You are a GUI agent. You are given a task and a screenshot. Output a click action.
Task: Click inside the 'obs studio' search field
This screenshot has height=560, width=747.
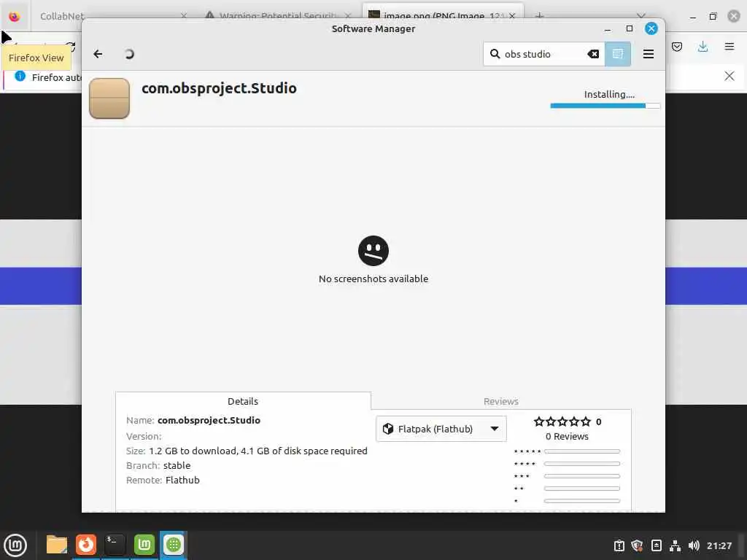(544, 54)
